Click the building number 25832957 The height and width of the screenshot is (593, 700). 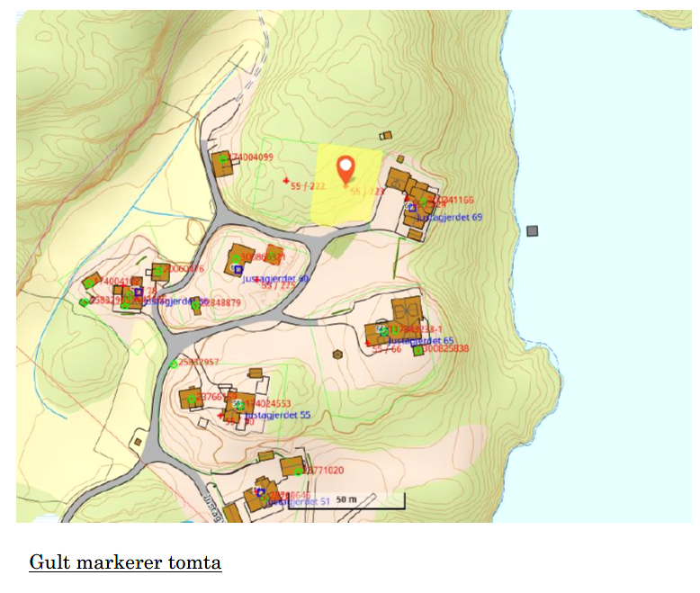coord(199,362)
